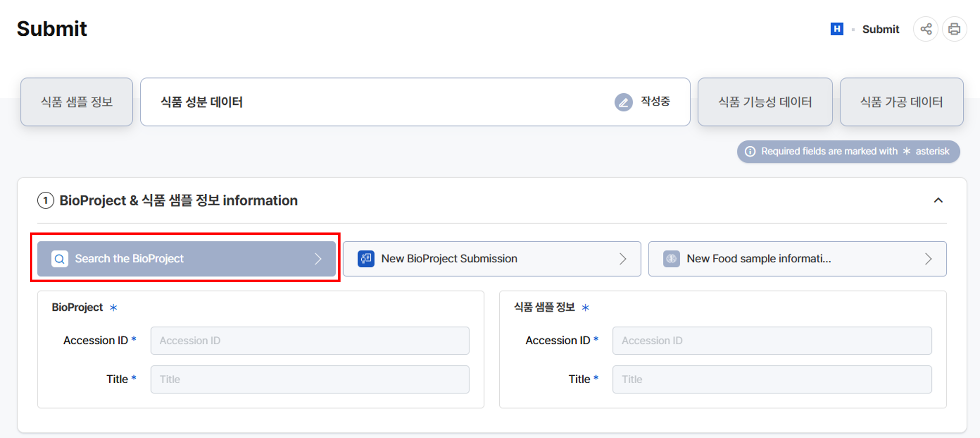This screenshot has height=438, width=980.
Task: Click the info icon in required fields notice
Action: 750,152
